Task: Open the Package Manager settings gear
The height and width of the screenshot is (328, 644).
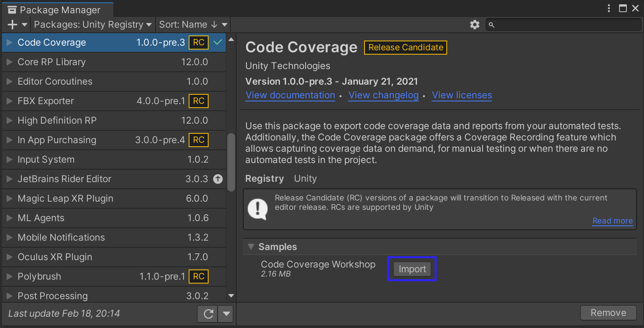Action: [x=474, y=25]
